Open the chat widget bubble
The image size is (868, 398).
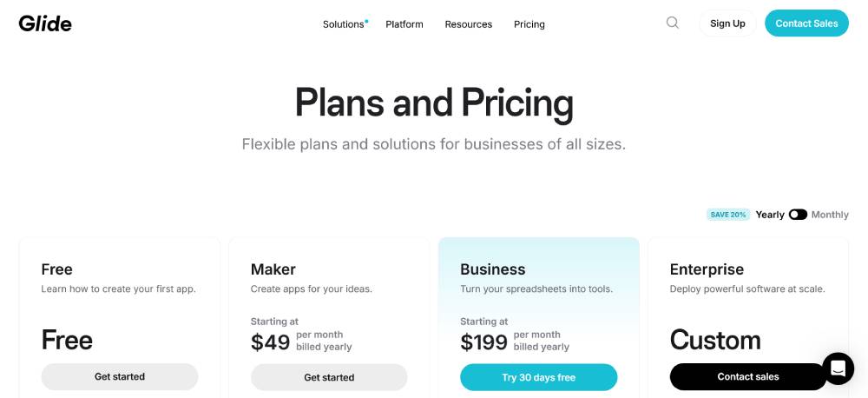click(838, 368)
